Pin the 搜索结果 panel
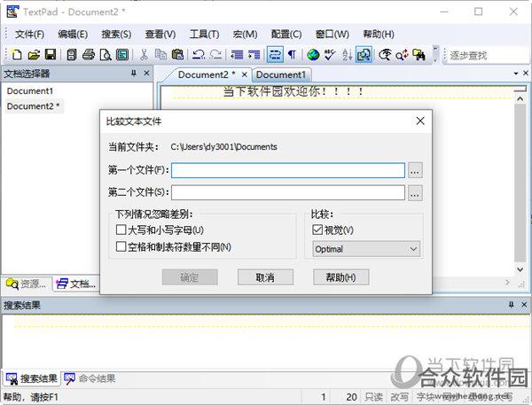 point(512,305)
